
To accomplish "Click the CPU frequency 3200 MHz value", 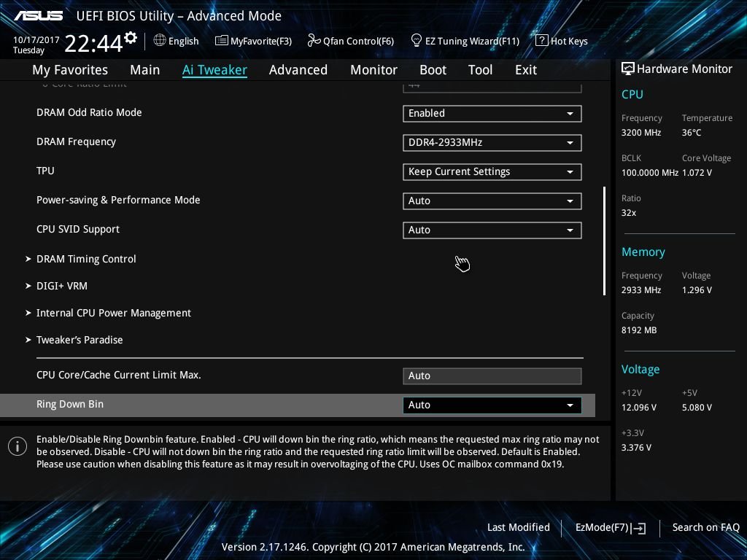I will tap(641, 133).
